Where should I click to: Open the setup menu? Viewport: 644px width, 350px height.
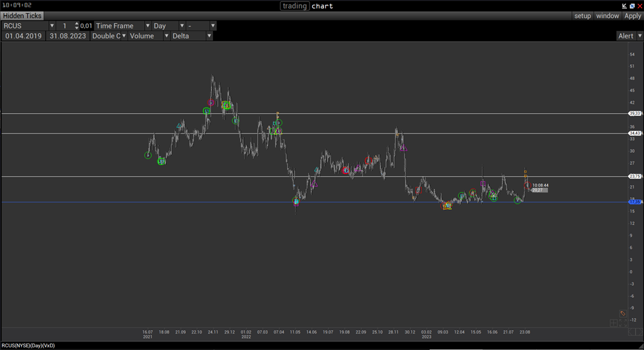(583, 16)
